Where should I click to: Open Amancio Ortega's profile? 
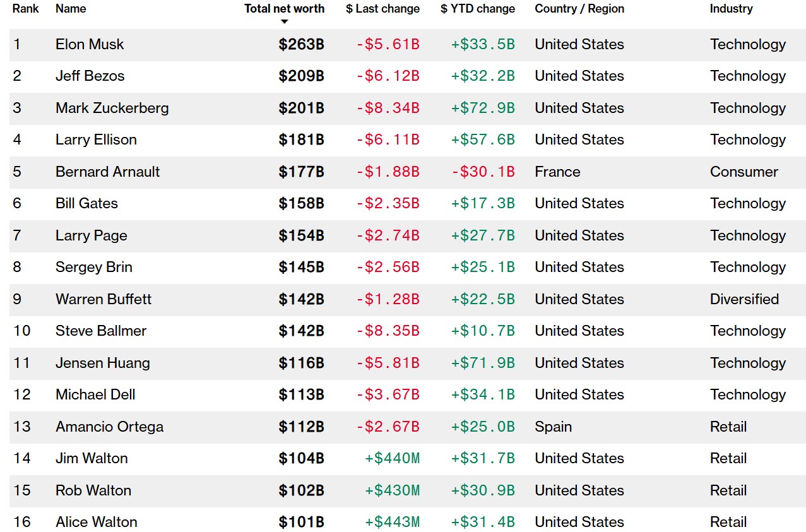(109, 427)
